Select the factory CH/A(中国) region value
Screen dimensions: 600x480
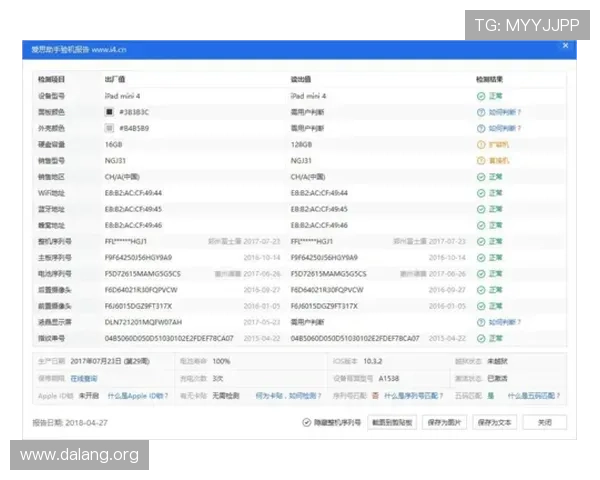[122, 177]
